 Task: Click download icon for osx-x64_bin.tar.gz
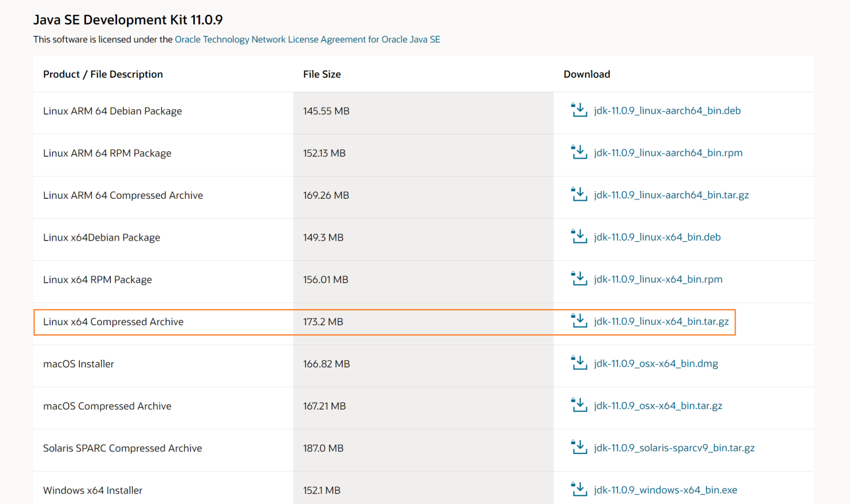coord(579,405)
